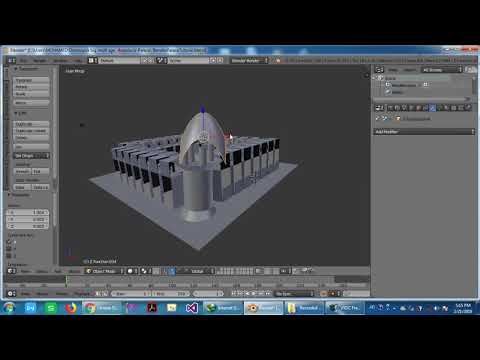Switch to the Material properties tab icon
The image size is (480, 360).
[x=447, y=108]
